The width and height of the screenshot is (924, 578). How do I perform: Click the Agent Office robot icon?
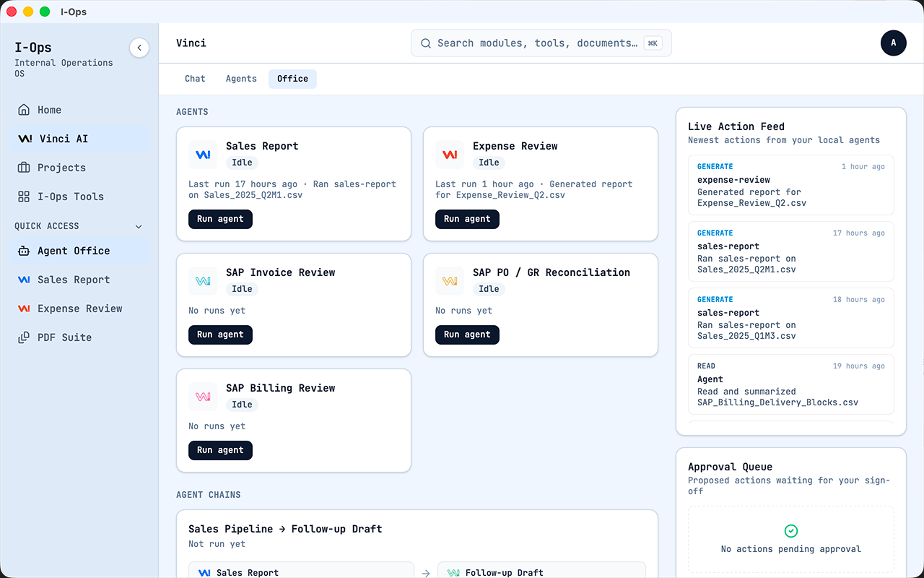click(24, 251)
